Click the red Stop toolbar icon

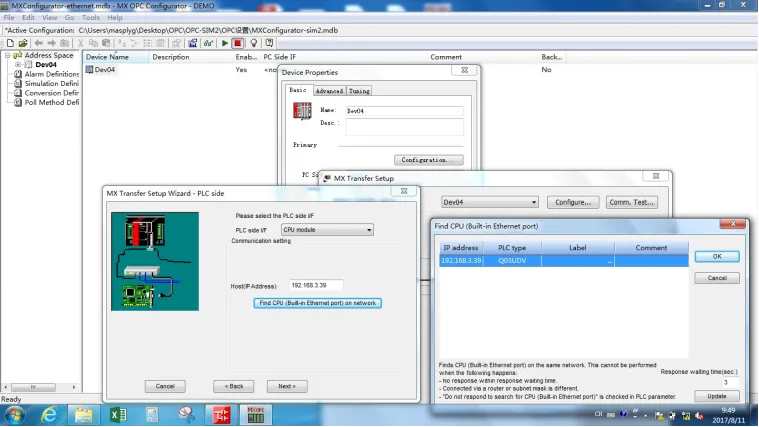click(x=238, y=43)
